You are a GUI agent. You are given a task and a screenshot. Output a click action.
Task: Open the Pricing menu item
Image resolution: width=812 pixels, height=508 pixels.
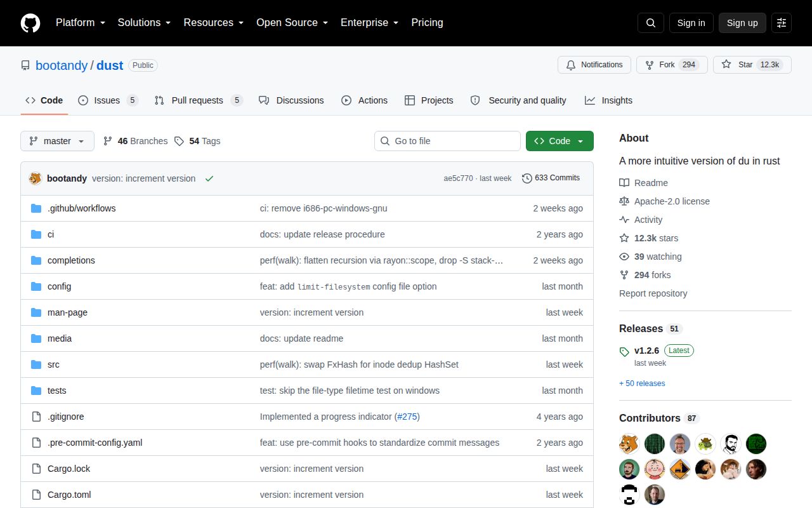tap(427, 23)
